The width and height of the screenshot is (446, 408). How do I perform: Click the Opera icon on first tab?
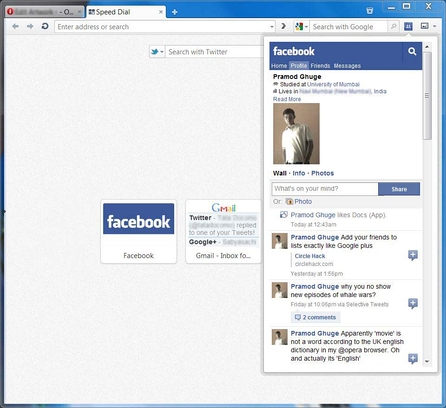click(10, 12)
